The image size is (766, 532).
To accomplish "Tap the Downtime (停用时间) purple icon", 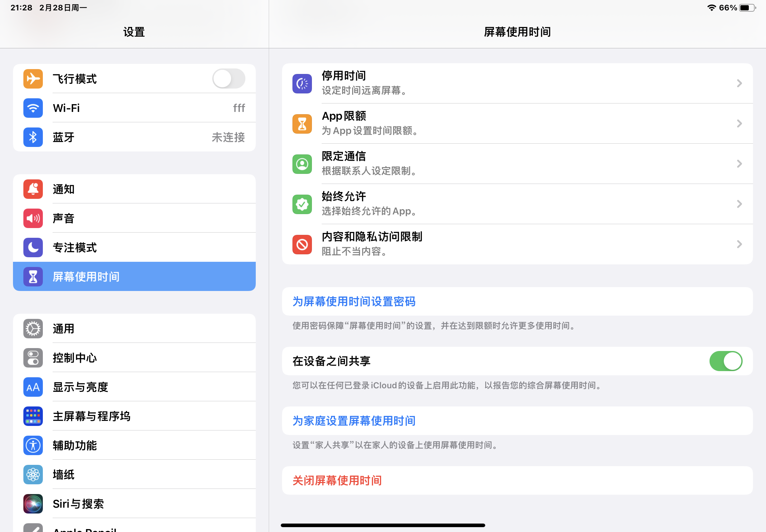I will pyautogui.click(x=302, y=83).
